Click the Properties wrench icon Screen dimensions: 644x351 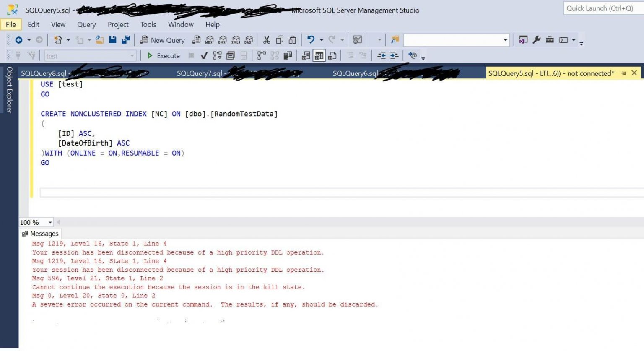tap(537, 40)
